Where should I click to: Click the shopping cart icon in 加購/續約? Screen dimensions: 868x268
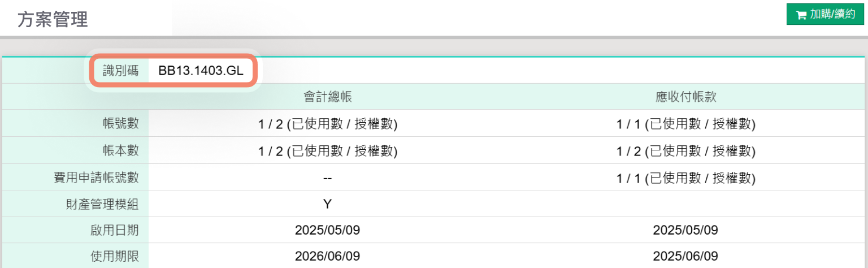click(x=801, y=15)
